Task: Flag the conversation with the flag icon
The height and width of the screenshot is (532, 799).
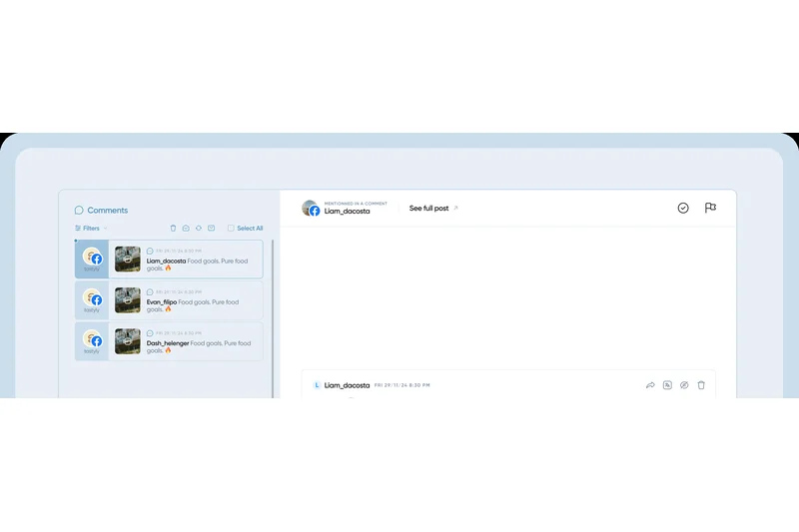Action: click(x=710, y=208)
